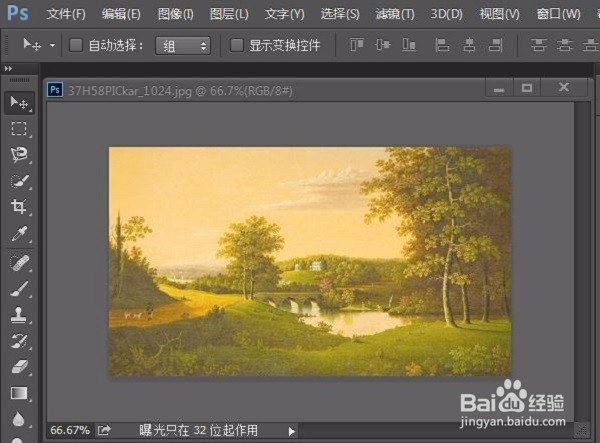Select the Quick Selection tool

pos(19,181)
